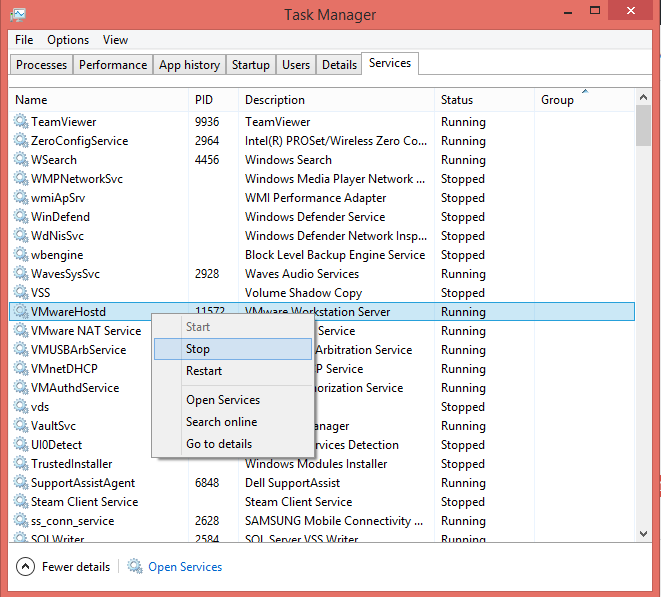Click the ZeroConfigService gear icon

[20, 140]
